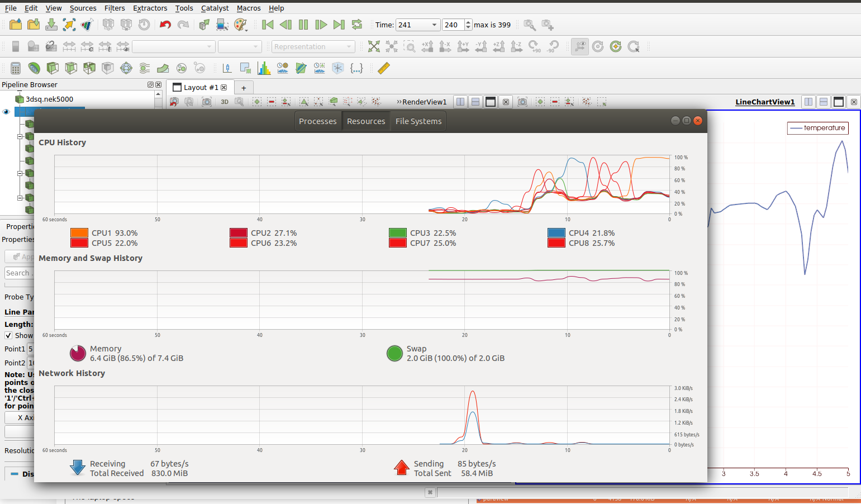
Task: Apply the Histogram filter icon
Action: (x=264, y=68)
